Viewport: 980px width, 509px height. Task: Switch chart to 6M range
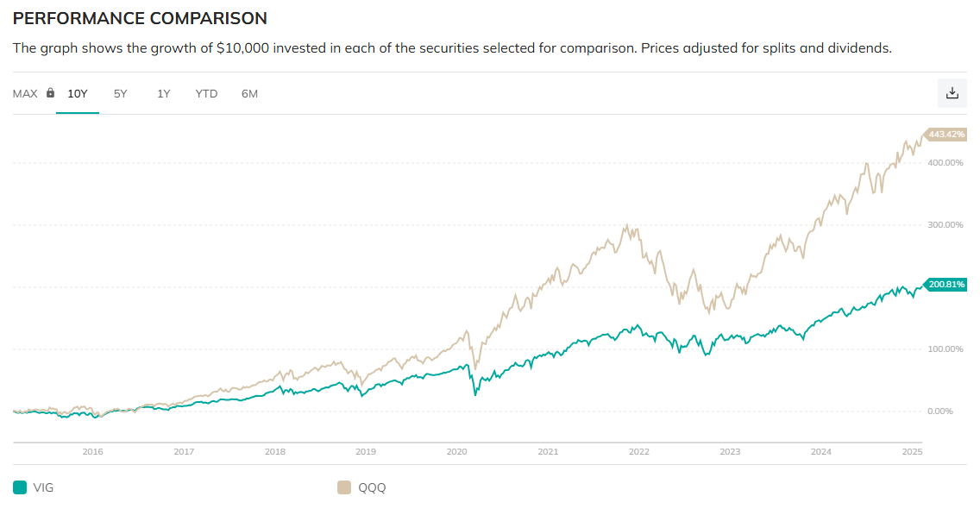click(x=249, y=93)
